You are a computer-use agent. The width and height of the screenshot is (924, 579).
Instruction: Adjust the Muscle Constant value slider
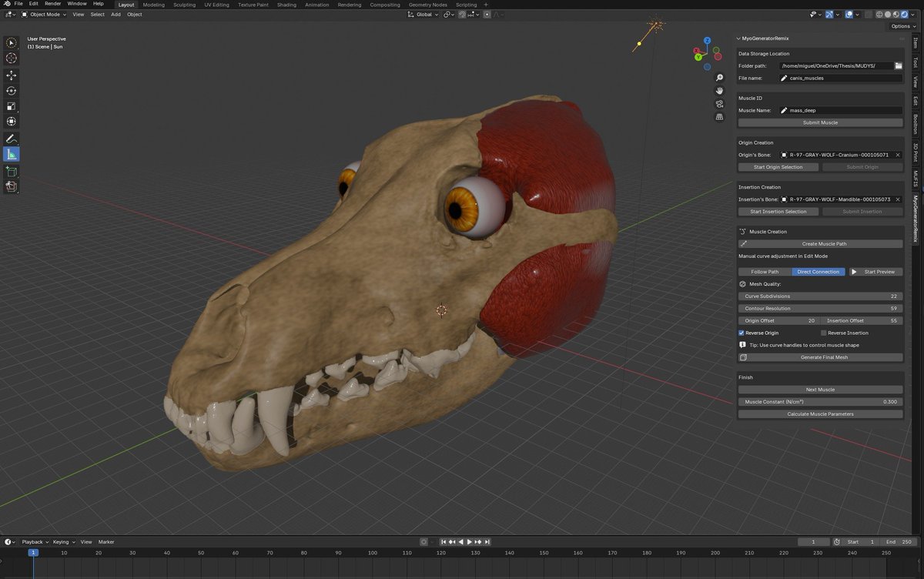coord(820,402)
